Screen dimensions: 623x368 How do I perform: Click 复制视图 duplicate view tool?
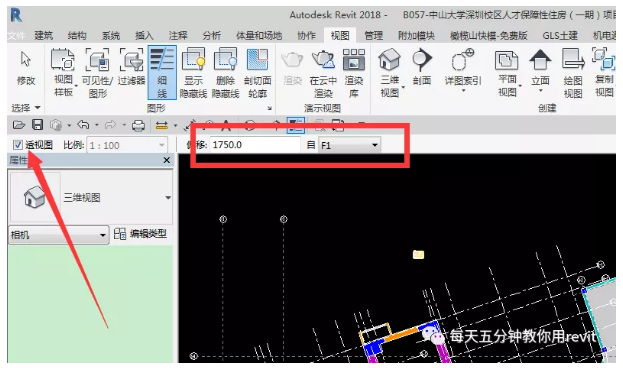click(604, 72)
